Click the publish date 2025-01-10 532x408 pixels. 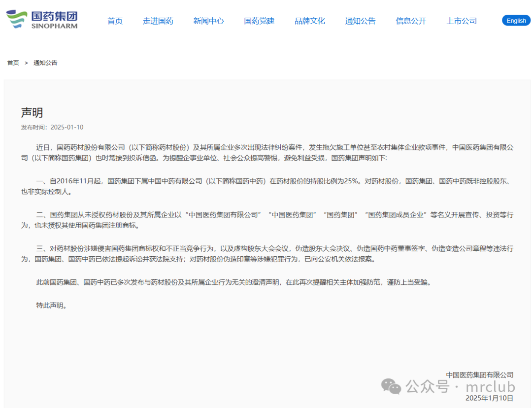67,127
